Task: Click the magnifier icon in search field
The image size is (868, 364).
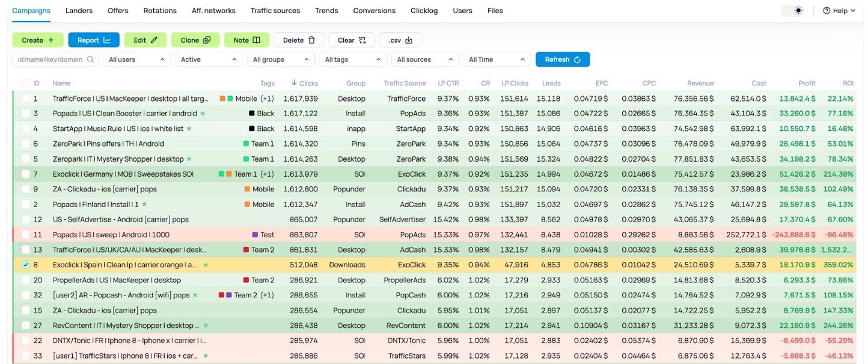Action: coord(91,59)
